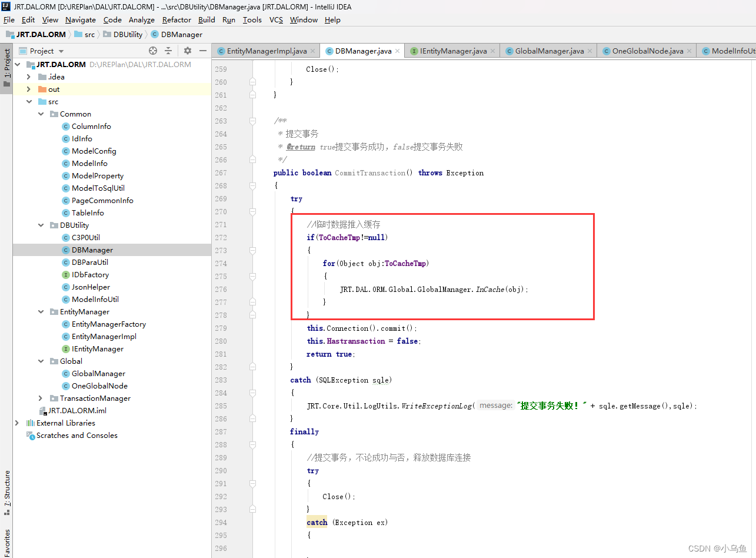This screenshot has width=756, height=558.
Task: Select ModelConfig class in tree
Action: (x=94, y=151)
